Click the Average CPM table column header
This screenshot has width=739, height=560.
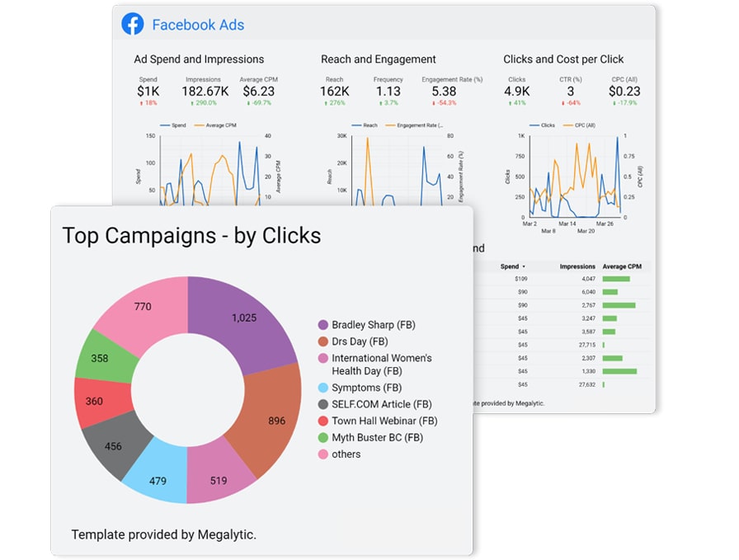622,266
